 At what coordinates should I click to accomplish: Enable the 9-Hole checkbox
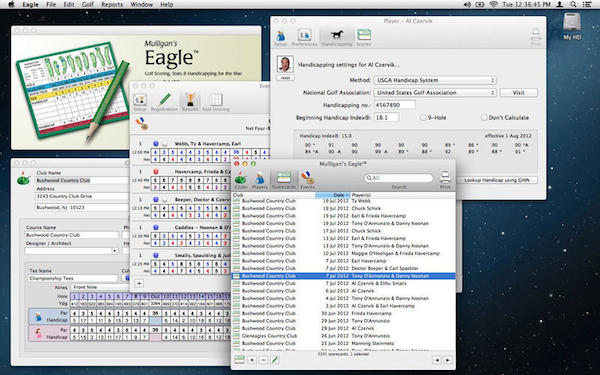423,117
